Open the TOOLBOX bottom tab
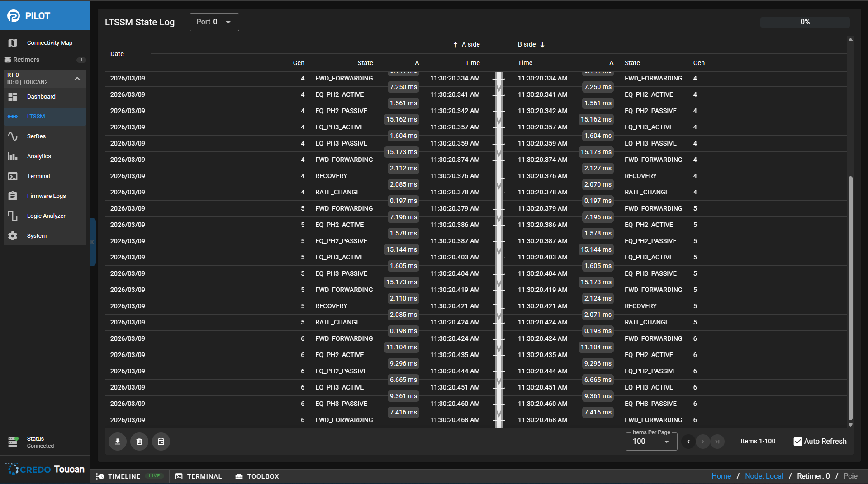The height and width of the screenshot is (484, 868). coord(257,476)
